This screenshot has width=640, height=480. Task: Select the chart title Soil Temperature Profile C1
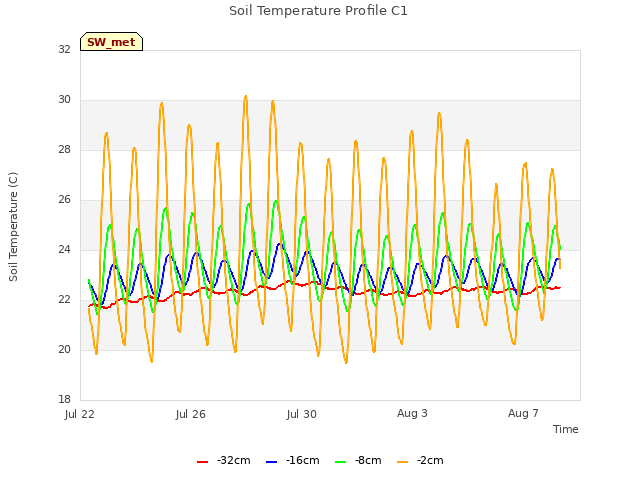pyautogui.click(x=318, y=11)
